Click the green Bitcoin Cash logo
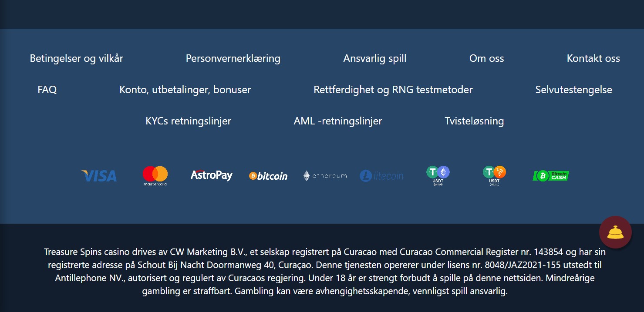 [551, 176]
